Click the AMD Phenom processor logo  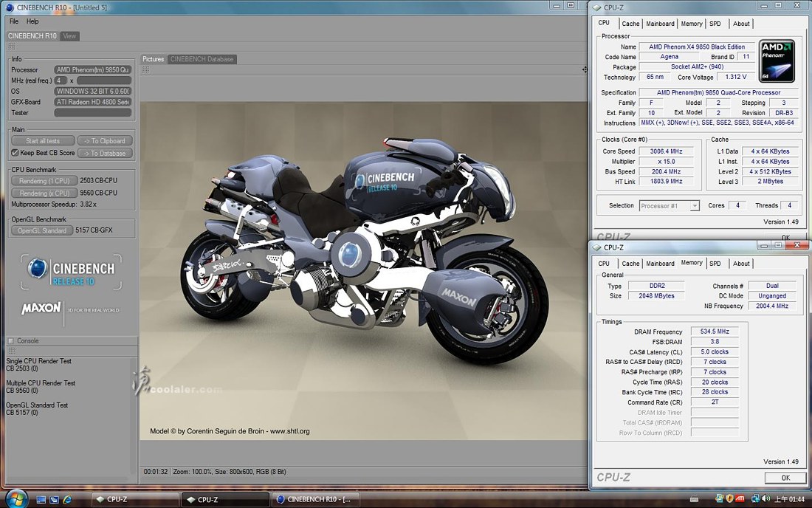(x=777, y=61)
